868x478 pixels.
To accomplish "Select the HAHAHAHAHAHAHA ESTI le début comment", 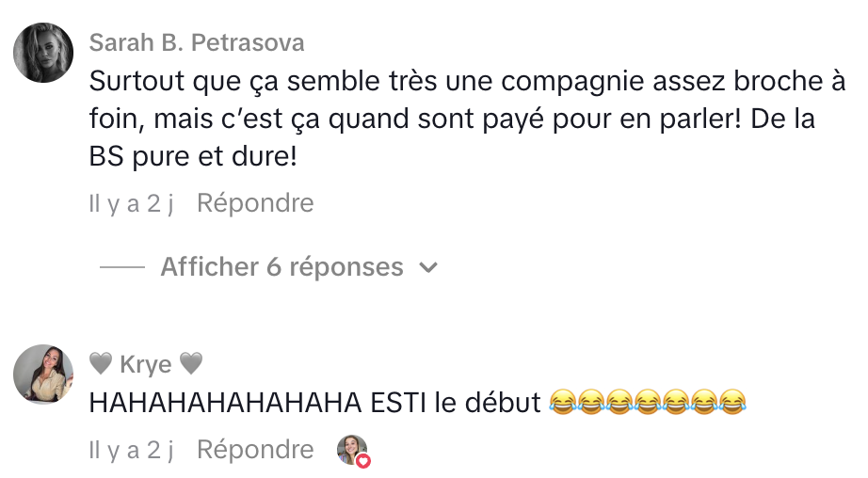I will pyautogui.click(x=316, y=404).
